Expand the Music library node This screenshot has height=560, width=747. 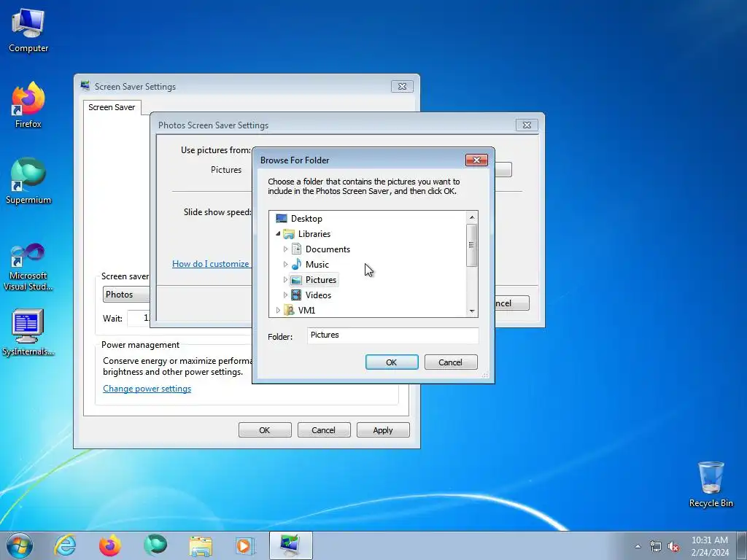[285, 264]
